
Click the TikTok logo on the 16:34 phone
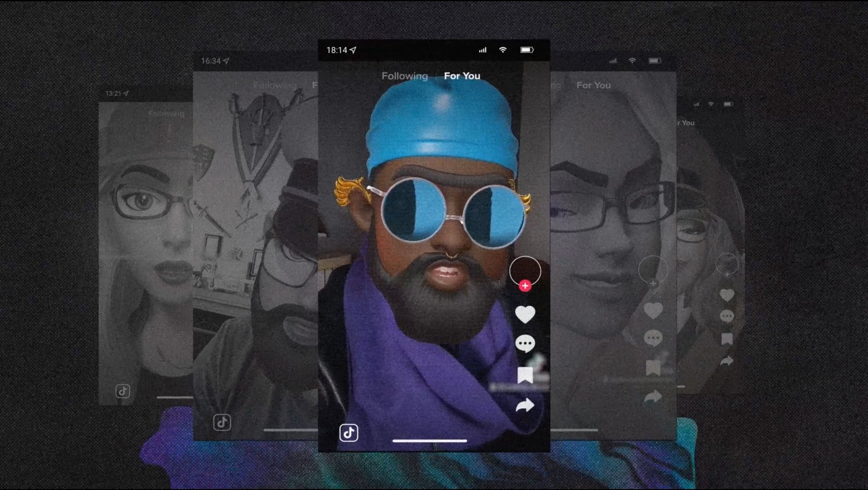[x=222, y=422]
